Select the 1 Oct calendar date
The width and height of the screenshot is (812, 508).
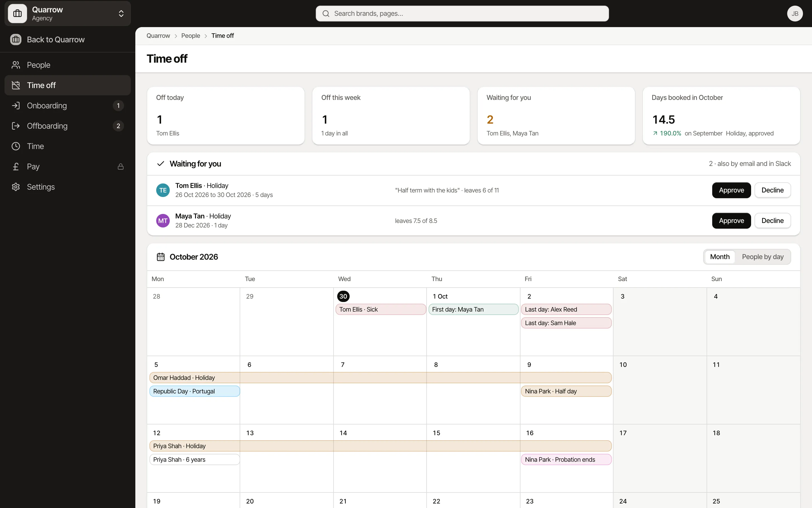tap(440, 296)
